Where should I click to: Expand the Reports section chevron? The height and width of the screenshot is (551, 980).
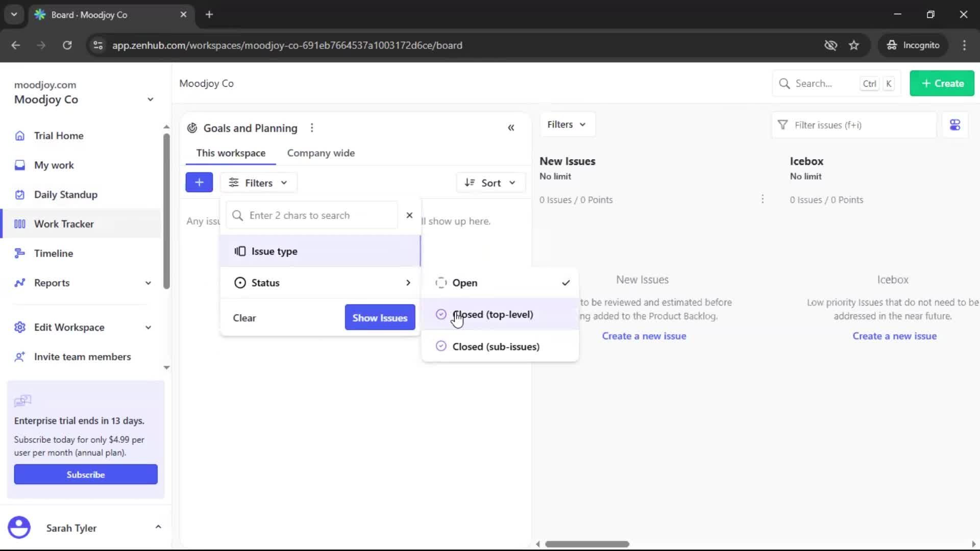pos(148,283)
